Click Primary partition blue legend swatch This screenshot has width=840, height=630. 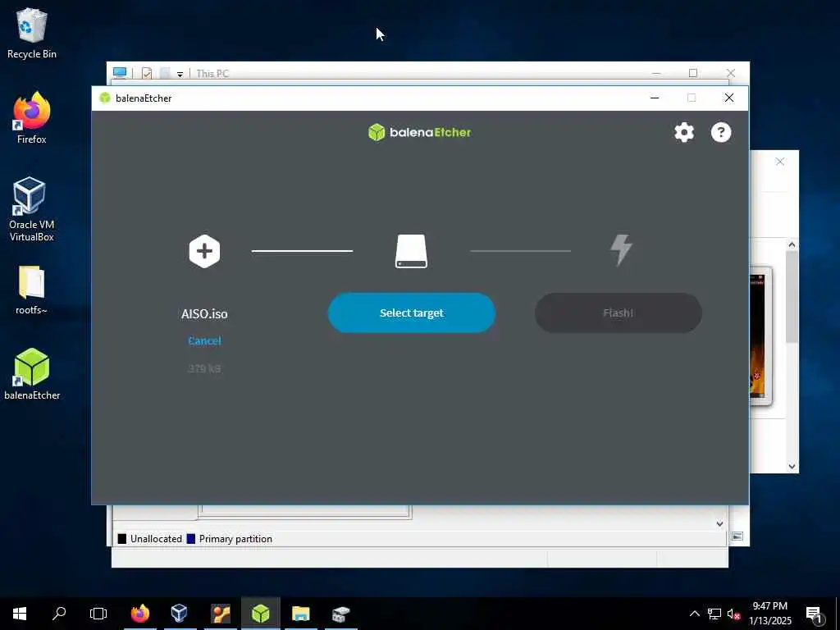[190, 539]
